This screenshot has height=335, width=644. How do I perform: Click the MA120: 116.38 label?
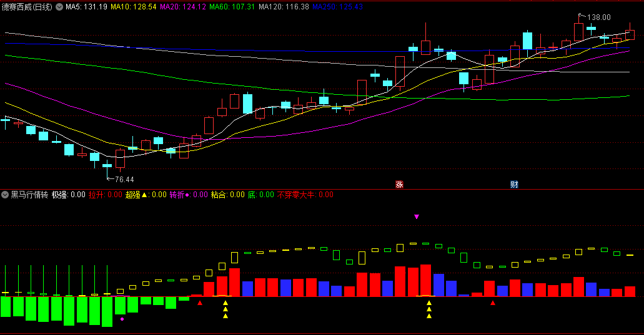click(284, 7)
